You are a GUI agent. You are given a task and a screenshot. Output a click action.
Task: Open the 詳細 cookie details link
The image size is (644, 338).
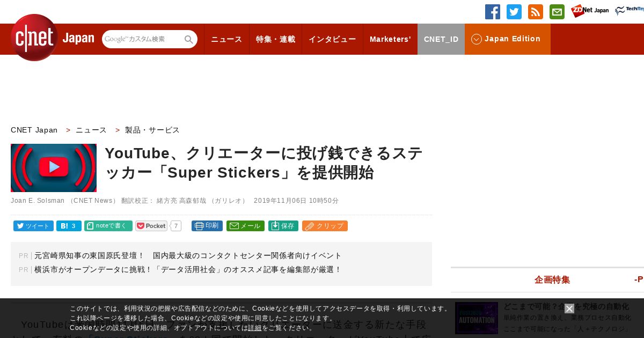[255, 328]
